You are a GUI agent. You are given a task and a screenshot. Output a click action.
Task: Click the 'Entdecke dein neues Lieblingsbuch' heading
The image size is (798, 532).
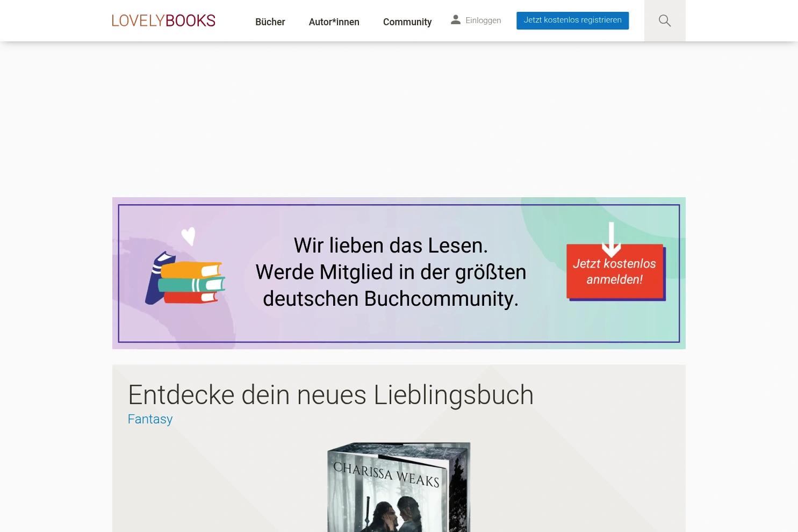[330, 395]
